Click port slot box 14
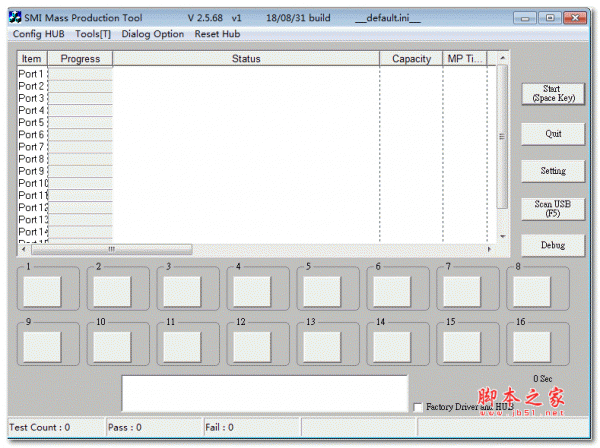 pos(392,347)
